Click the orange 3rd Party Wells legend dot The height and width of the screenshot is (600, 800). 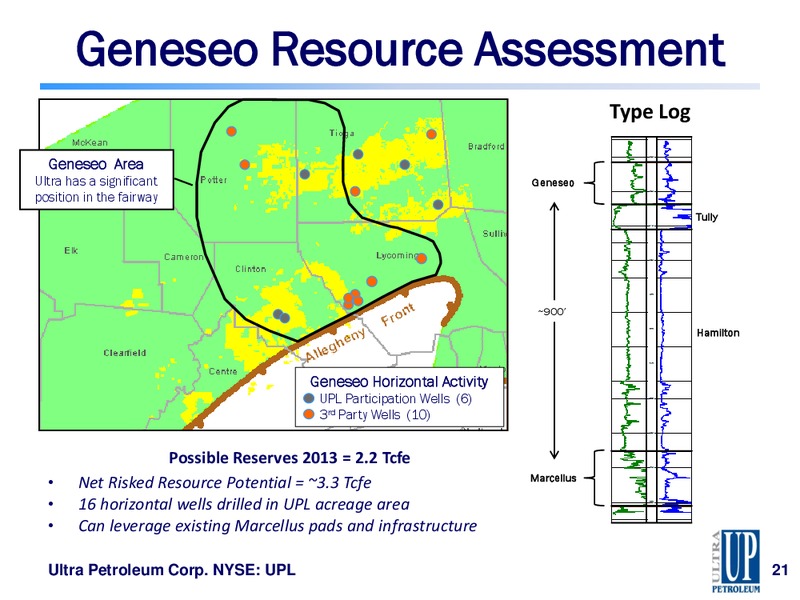309,414
